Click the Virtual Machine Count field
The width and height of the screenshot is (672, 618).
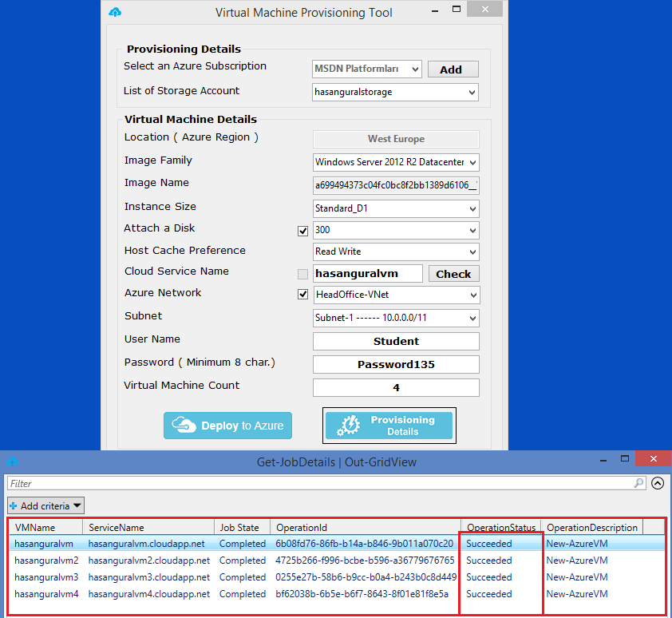(396, 388)
